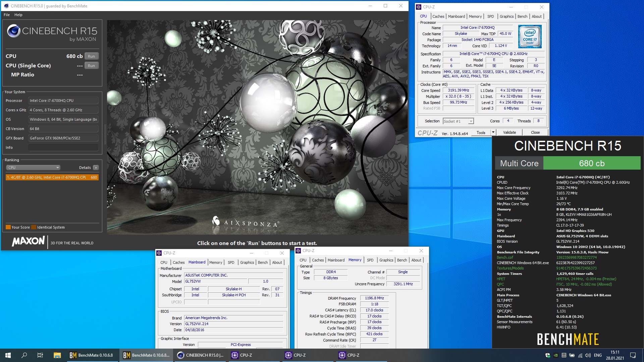Open Bench tab in CPU-Z Memory window

(x=402, y=260)
